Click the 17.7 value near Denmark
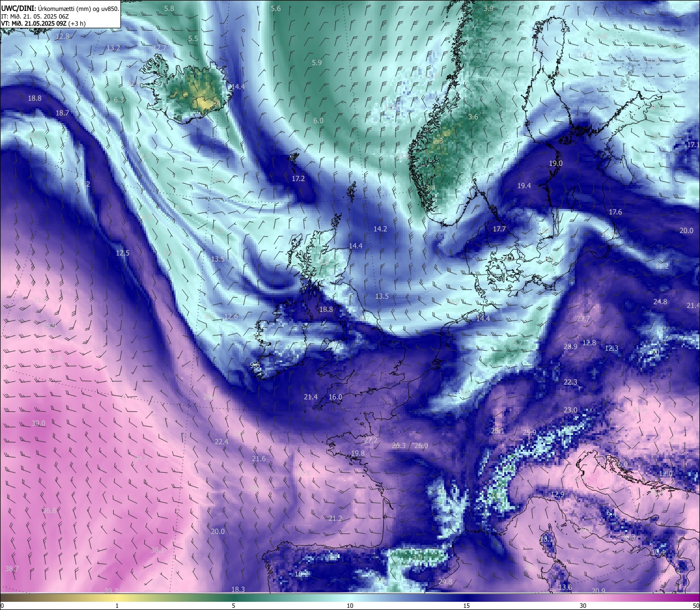Viewport: 700px width, 610px height. click(499, 229)
